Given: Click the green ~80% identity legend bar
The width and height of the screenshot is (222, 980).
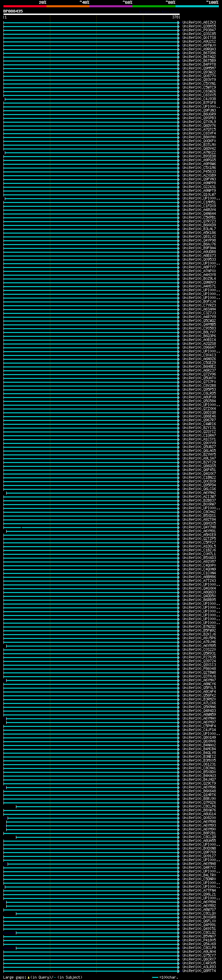Looking at the screenshot, I should (x=154, y=6).
